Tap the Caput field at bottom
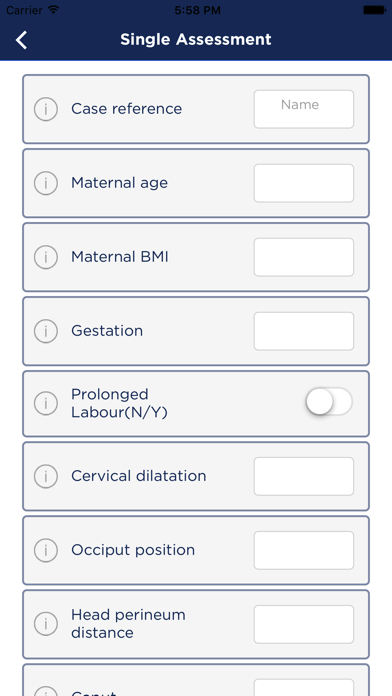 point(304,688)
